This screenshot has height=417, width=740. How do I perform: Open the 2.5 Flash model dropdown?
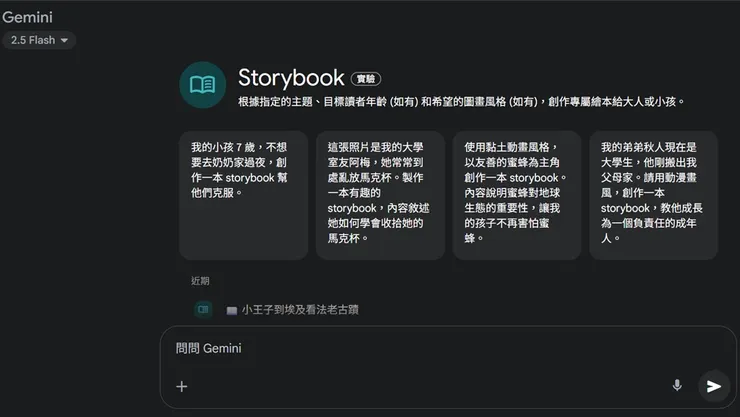pyautogui.click(x=39, y=40)
